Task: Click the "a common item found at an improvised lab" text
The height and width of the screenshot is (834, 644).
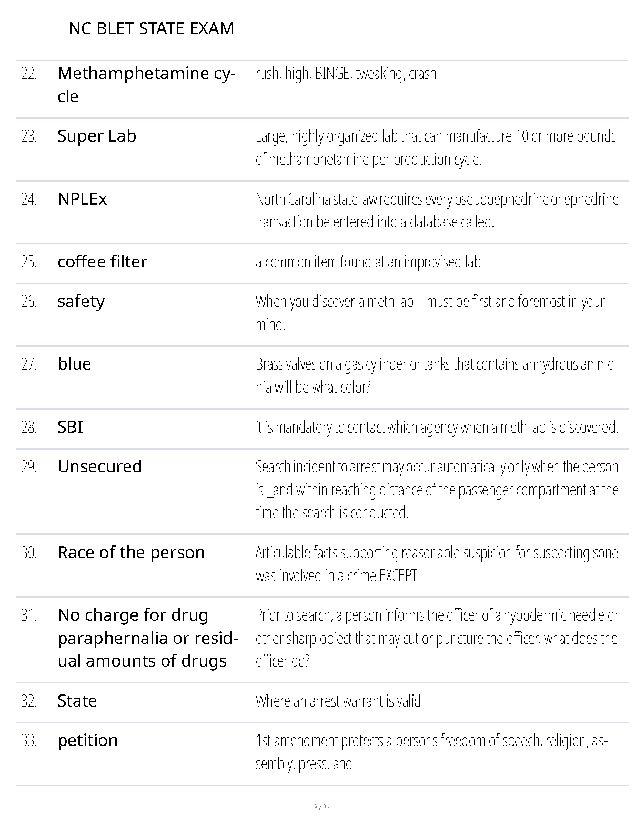Action: (368, 262)
